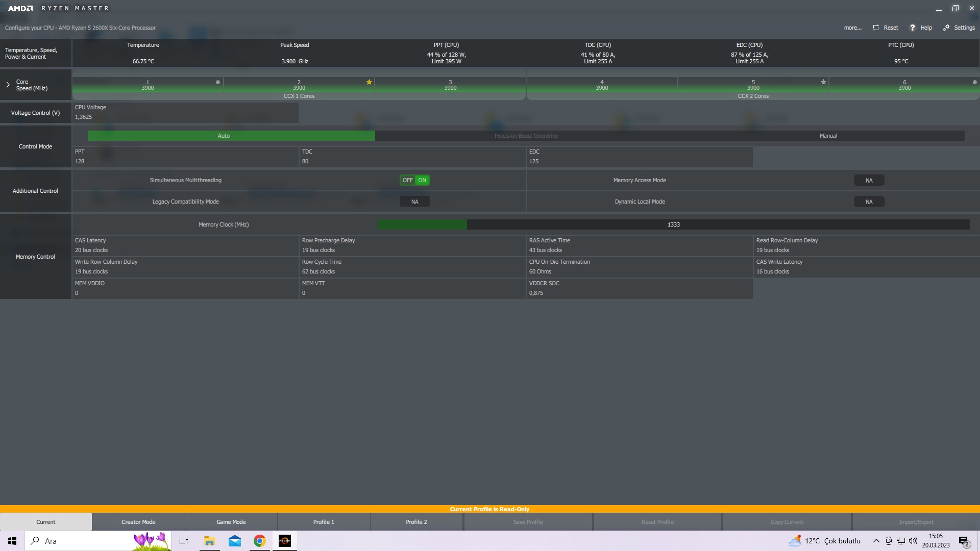Click the silver star on core 5

pyautogui.click(x=823, y=82)
